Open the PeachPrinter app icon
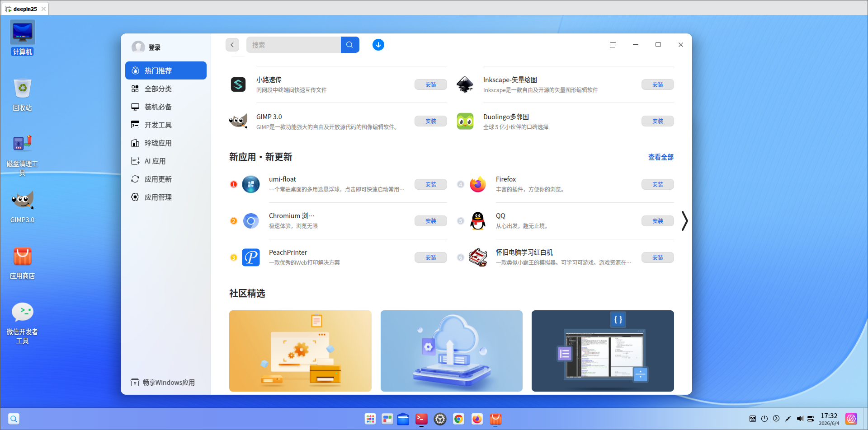 pyautogui.click(x=251, y=257)
